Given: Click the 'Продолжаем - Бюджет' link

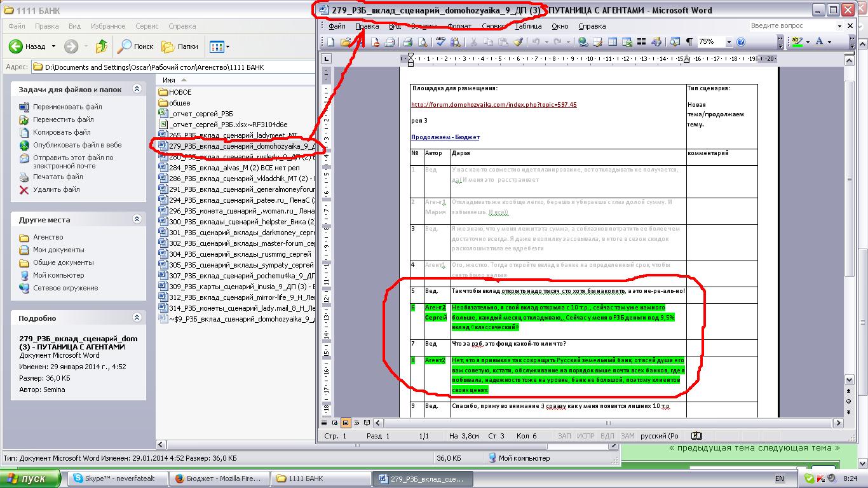Looking at the screenshot, I should 445,137.
